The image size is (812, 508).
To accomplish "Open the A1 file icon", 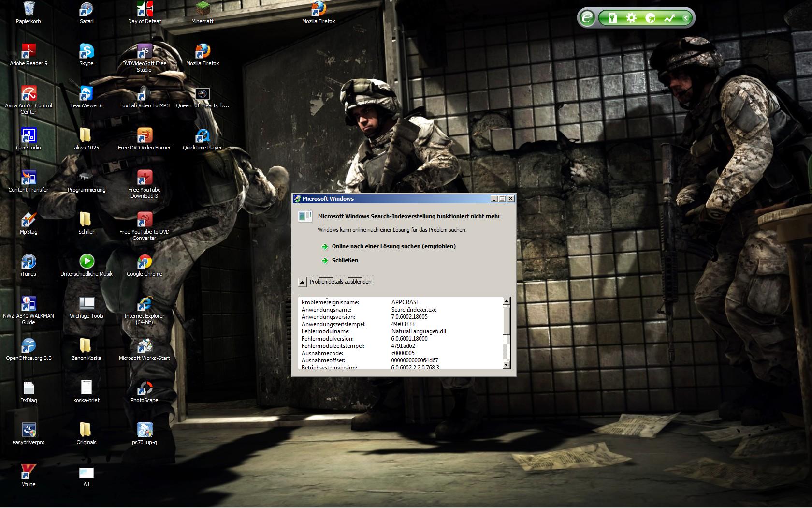I will tap(87, 472).
